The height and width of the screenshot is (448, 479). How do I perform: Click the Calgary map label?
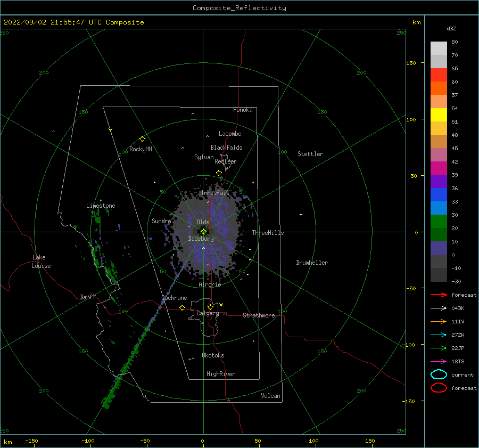[208, 313]
